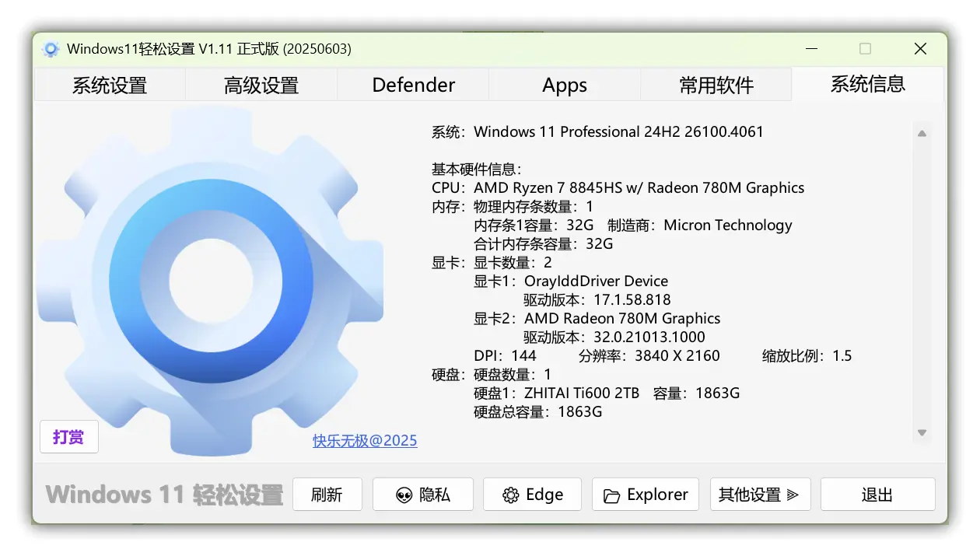Open the 常用软件 tab
Image resolution: width=980 pixels, height=556 pixels.
(716, 85)
